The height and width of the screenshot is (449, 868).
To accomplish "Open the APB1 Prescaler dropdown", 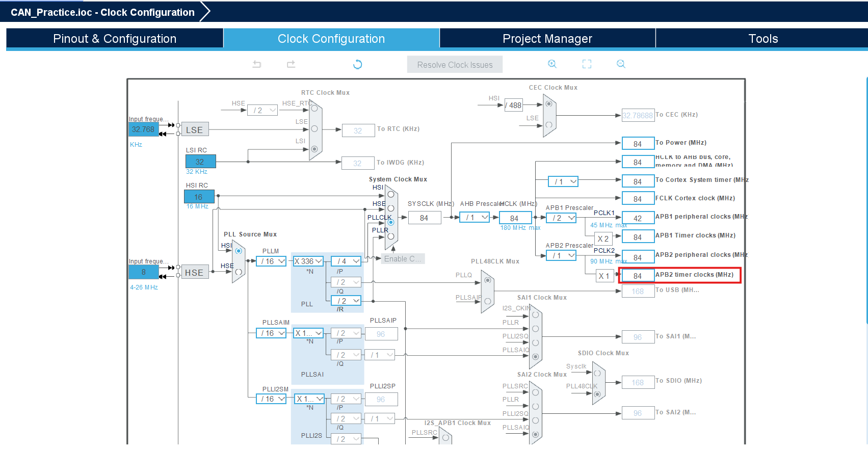I will tap(562, 218).
